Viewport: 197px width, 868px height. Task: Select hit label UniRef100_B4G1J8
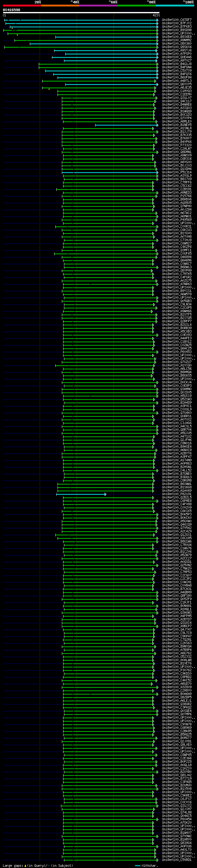point(177,64)
